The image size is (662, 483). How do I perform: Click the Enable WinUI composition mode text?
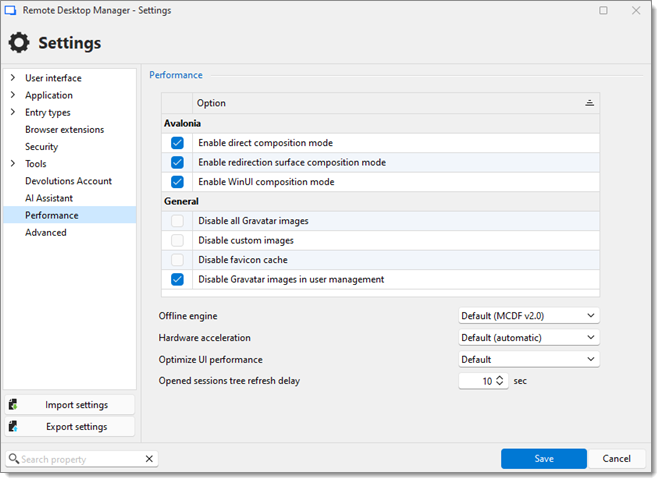click(x=266, y=182)
